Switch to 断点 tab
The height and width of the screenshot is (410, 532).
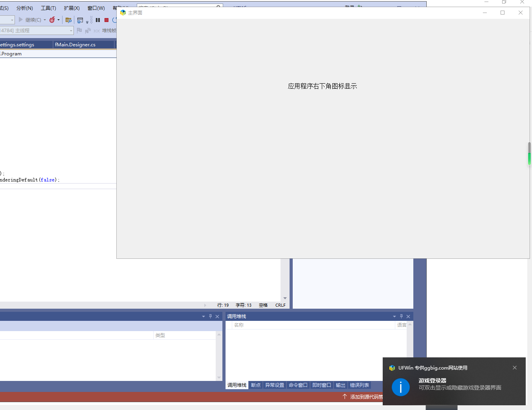point(256,385)
